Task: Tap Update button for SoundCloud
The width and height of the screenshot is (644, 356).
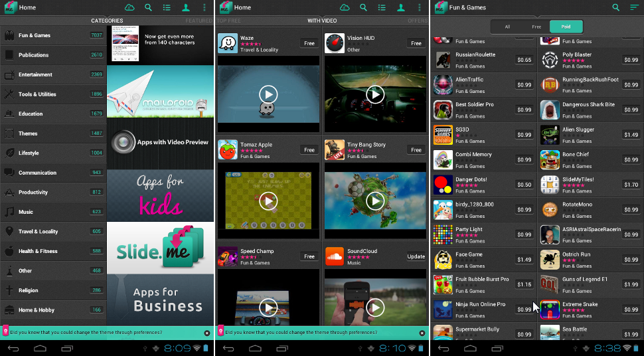Action: pyautogui.click(x=416, y=256)
